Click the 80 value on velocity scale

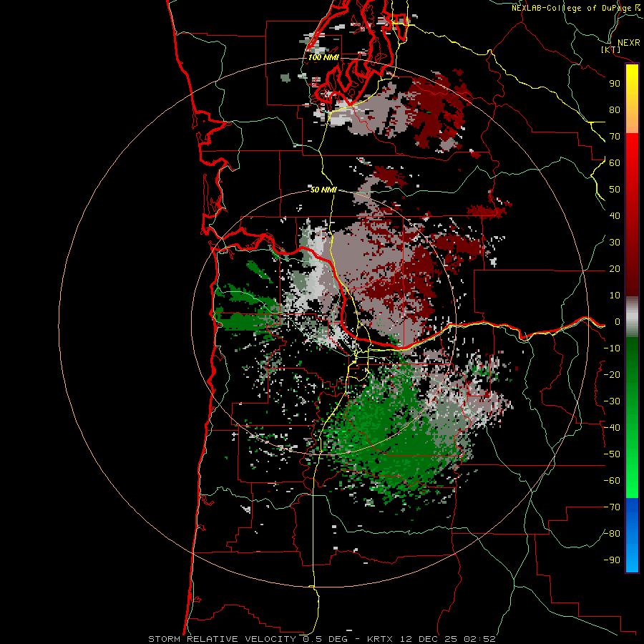615,110
